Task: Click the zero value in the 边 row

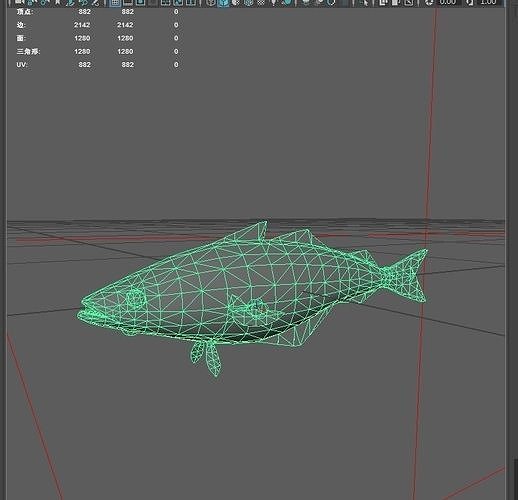Action: pyautogui.click(x=176, y=25)
